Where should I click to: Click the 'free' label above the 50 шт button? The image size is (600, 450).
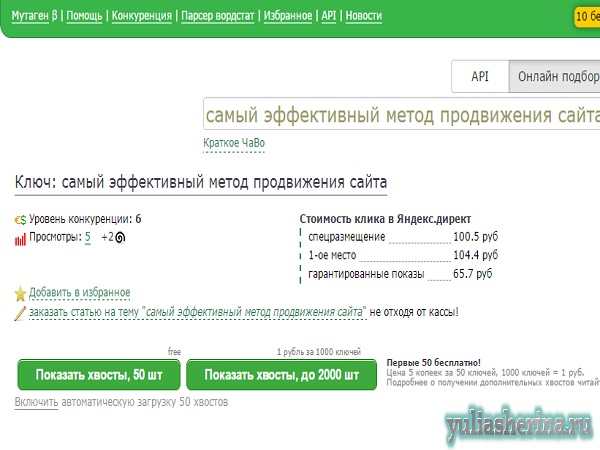click(174, 352)
